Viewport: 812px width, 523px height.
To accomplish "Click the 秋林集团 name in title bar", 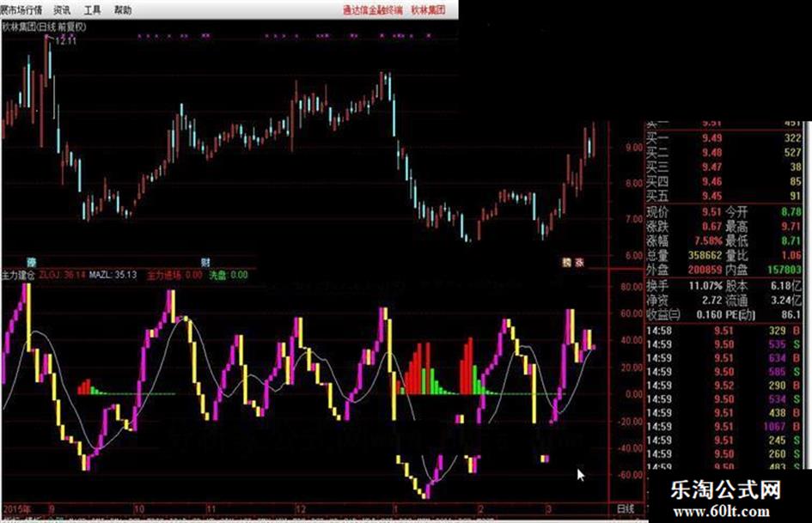I will coord(428,9).
